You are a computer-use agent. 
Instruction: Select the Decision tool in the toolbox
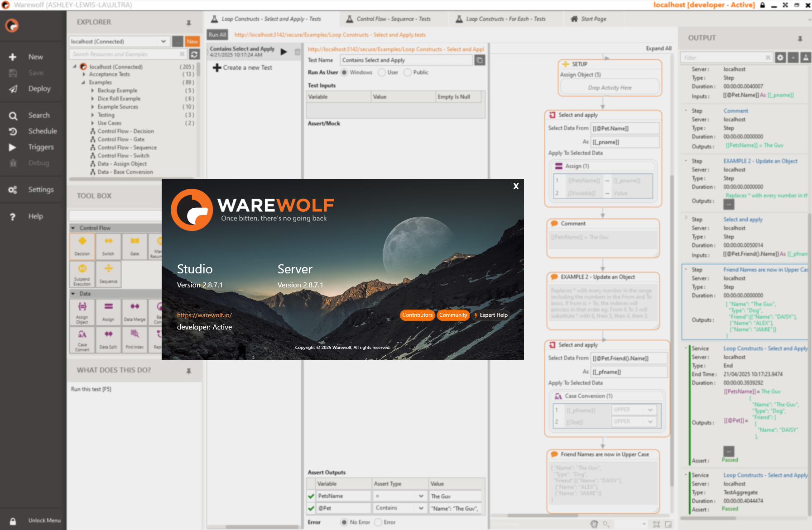(x=82, y=246)
